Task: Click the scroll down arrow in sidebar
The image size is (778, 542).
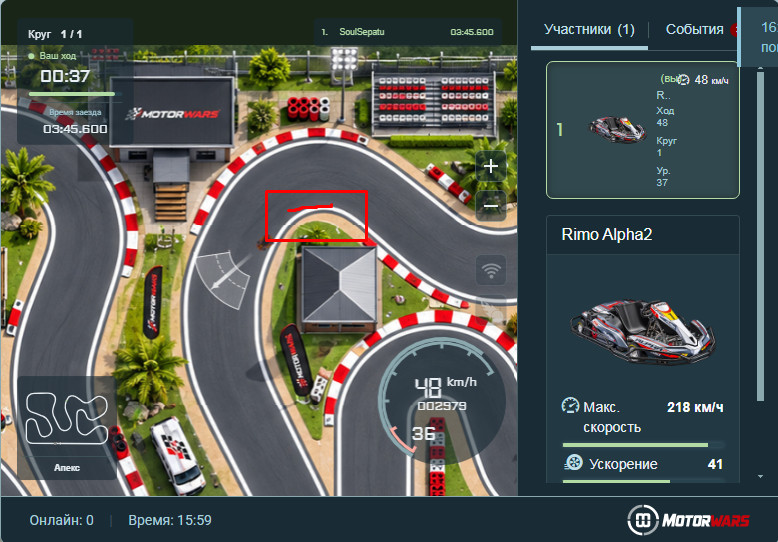Action: click(x=761, y=476)
